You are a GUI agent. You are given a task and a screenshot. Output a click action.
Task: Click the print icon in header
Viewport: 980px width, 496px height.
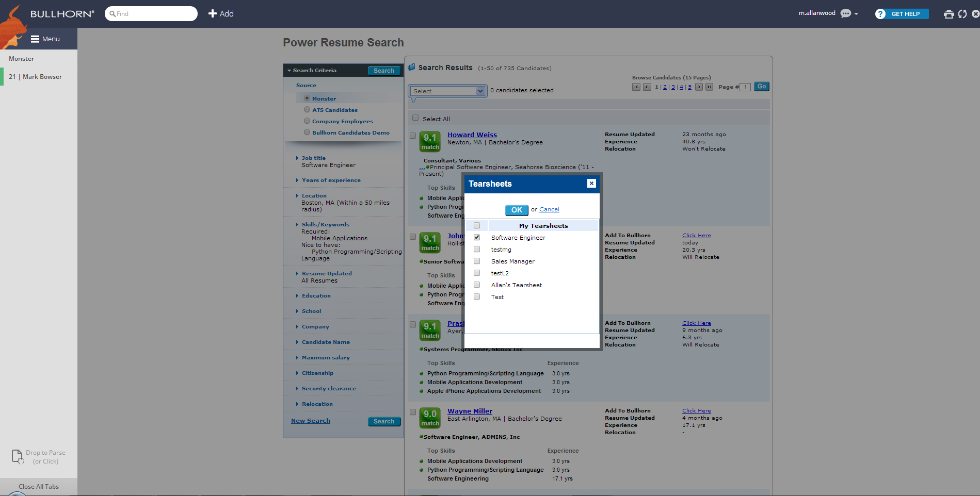[x=949, y=14]
